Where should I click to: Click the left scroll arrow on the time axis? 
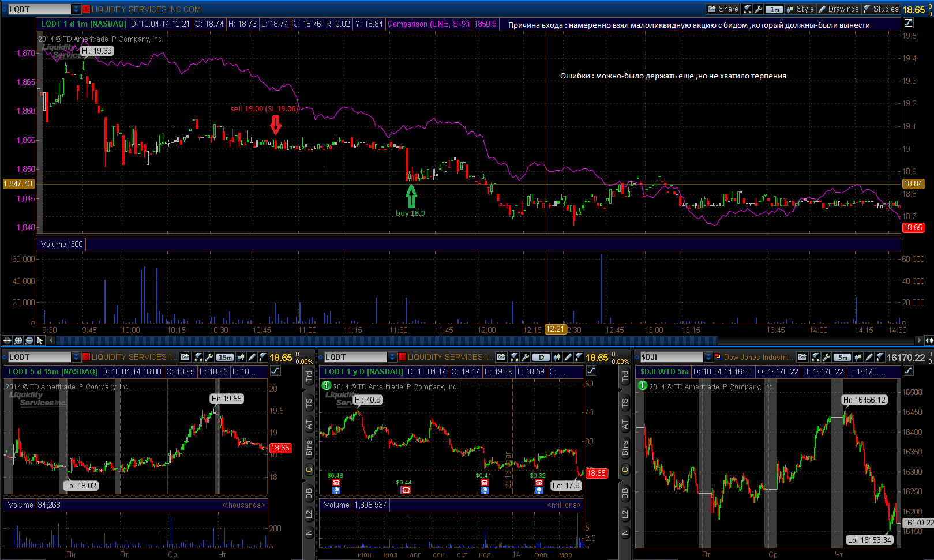[51, 340]
